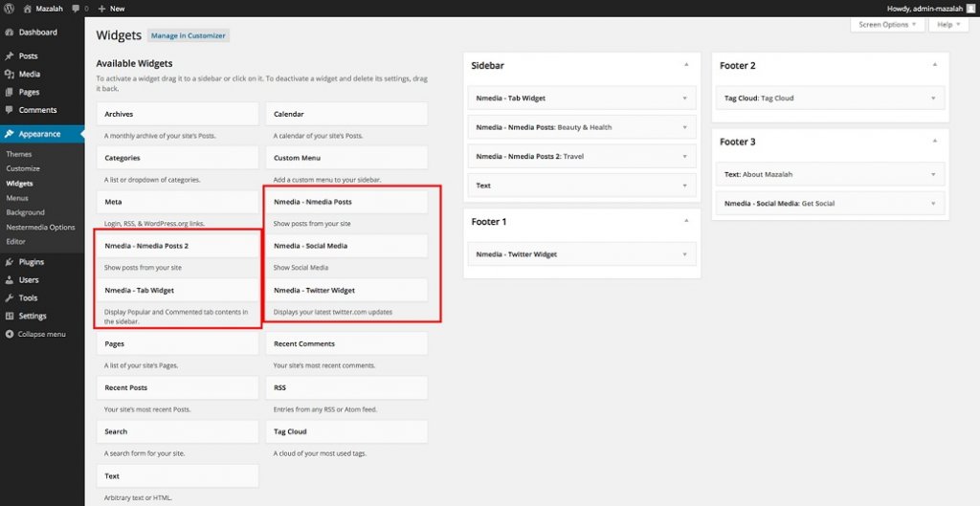Select the Recent Posts available widget
980x506 pixels.
pyautogui.click(x=177, y=387)
